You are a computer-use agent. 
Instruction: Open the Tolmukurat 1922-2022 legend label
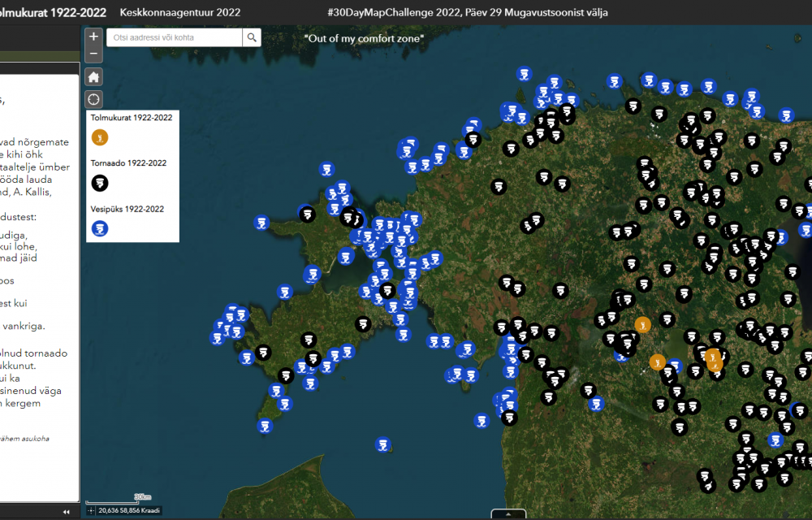pos(132,118)
